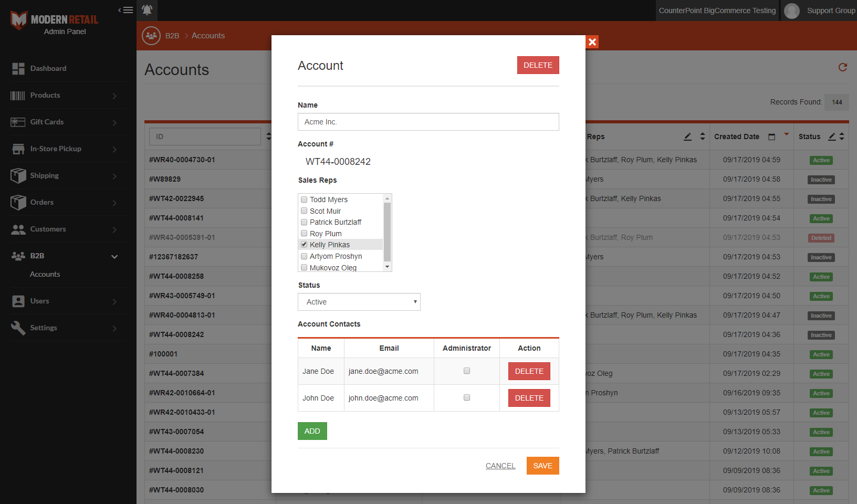Viewport: 857px width, 504px height.
Task: Expand the Gift Cards sidebar submenu
Action: click(114, 122)
